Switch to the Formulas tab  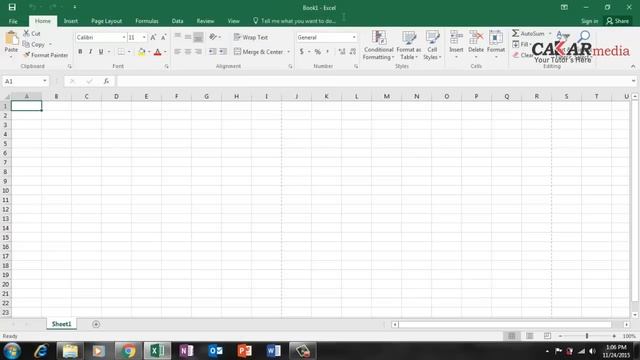pyautogui.click(x=147, y=21)
